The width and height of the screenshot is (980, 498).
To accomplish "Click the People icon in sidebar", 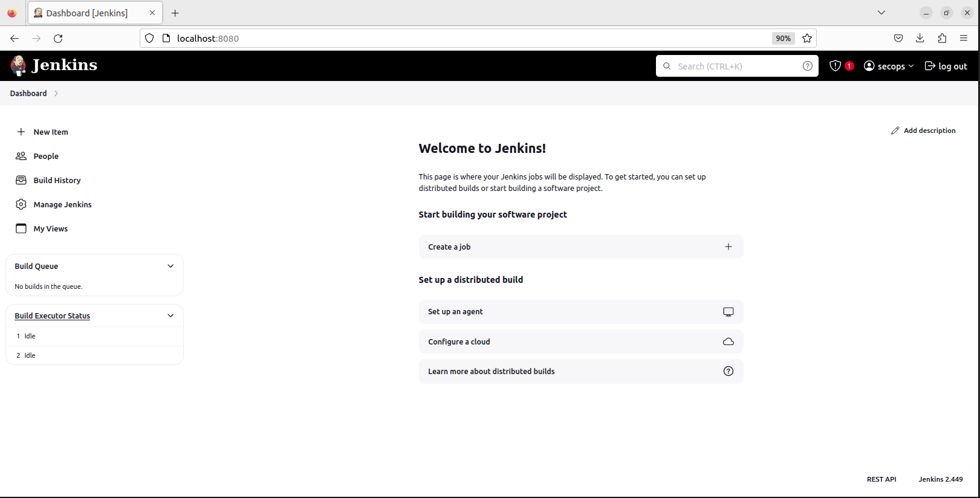I will pos(21,156).
